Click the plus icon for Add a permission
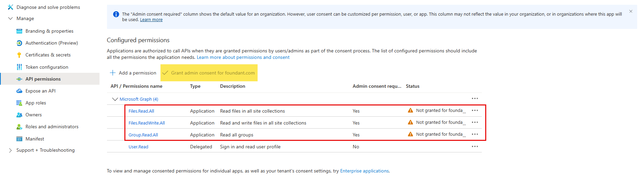Image resolution: width=644 pixels, height=182 pixels. coord(113,73)
